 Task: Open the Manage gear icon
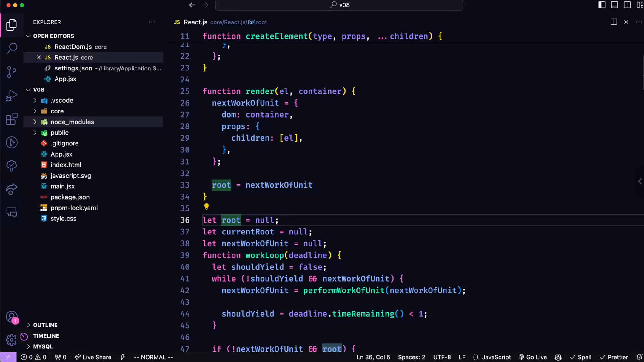(11, 340)
